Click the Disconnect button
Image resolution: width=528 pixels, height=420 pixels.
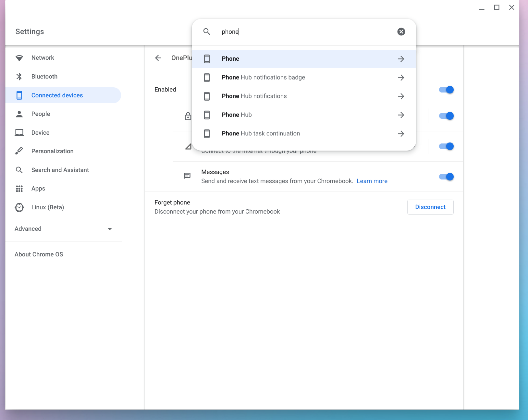tap(430, 207)
